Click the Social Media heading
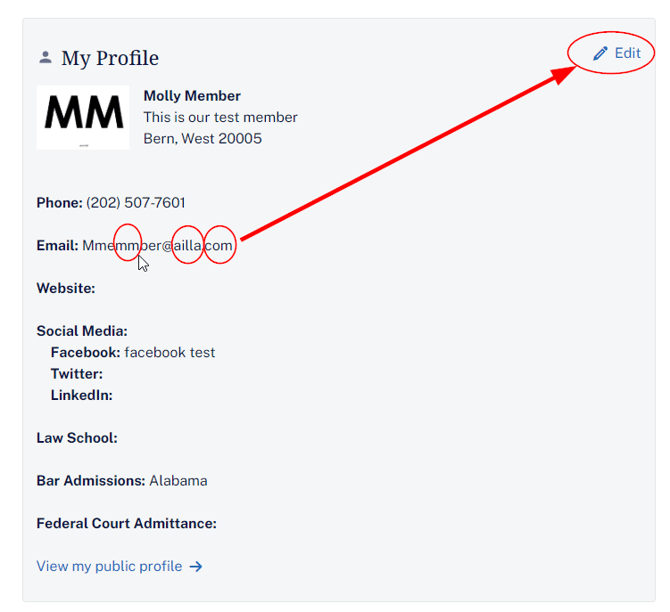This screenshot has height=612, width=670. point(82,331)
